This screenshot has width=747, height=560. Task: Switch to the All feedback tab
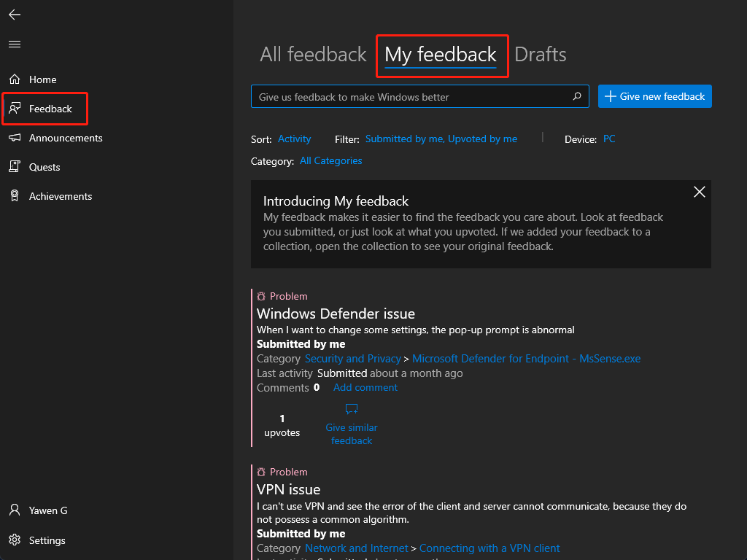tap(313, 55)
